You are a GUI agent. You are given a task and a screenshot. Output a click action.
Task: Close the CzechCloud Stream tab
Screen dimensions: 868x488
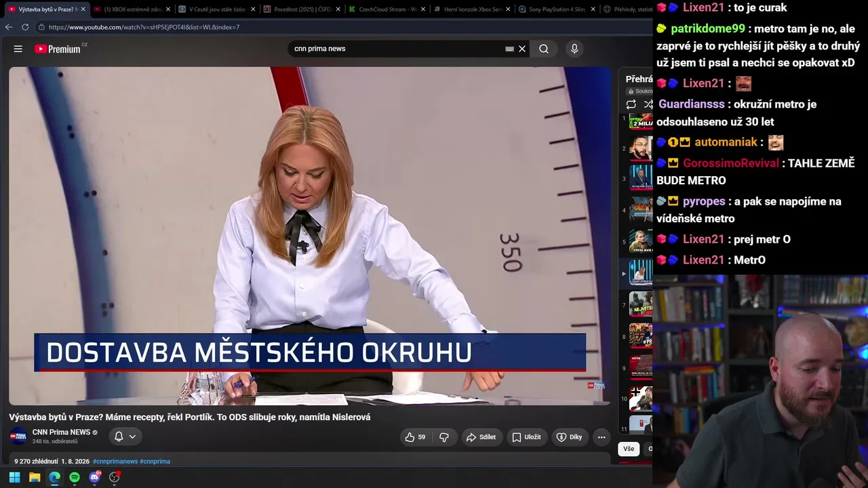423,9
